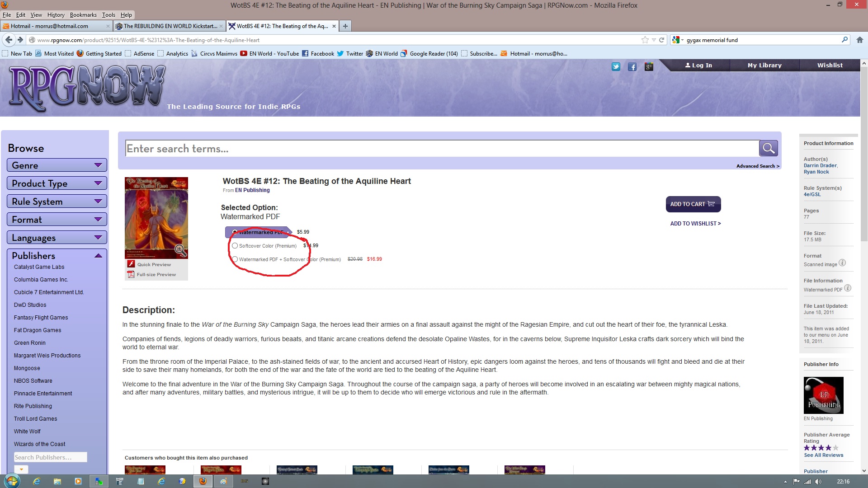Click the Facebook icon in site header
Viewport: 868px width, 488px height.
tap(632, 67)
